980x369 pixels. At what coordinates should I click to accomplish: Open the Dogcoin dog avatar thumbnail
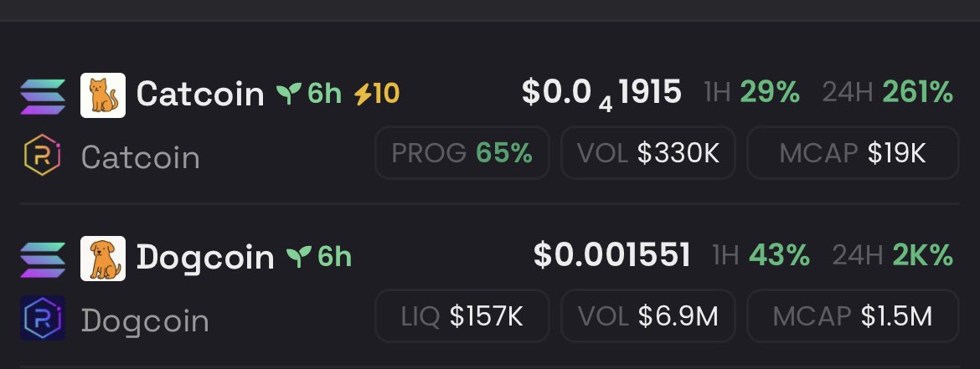click(x=103, y=259)
